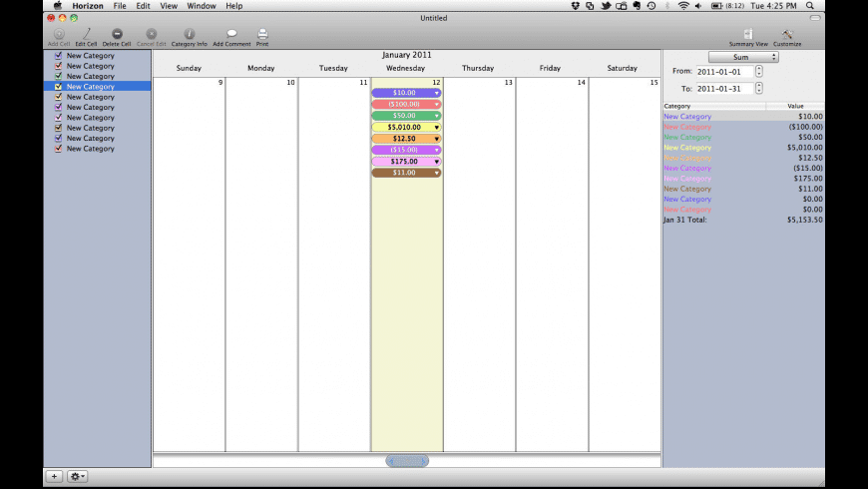Image resolution: width=868 pixels, height=489 pixels.
Task: Open dropdown arrow on $10.00 cell
Action: coord(437,93)
